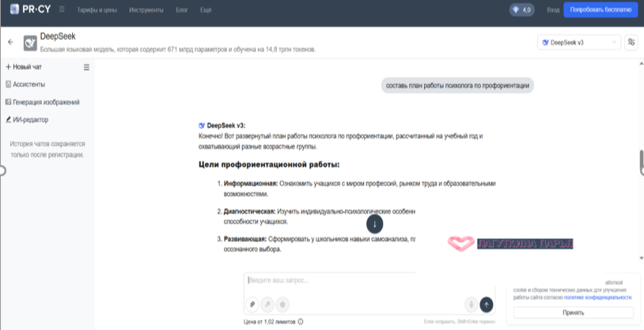Viewport: 644px width, 330px height.
Task: Show price info via the circled i icon
Action: [x=300, y=322]
